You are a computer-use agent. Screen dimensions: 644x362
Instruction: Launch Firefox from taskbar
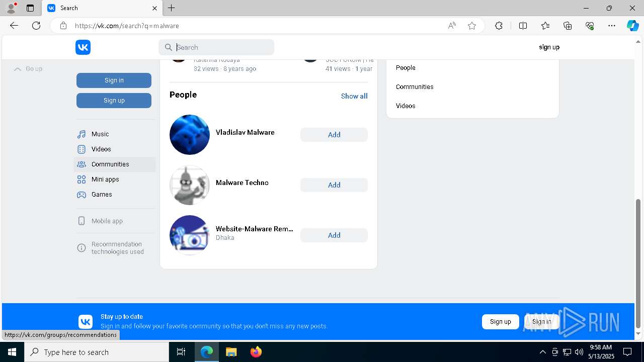[x=256, y=352]
